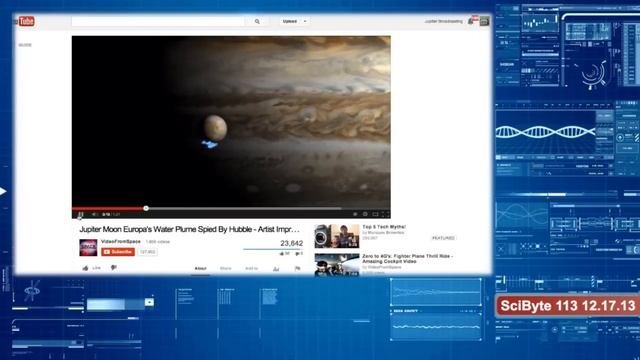Screen dimensions: 640x360
Task: Click the FEATURED badge
Action: point(443,238)
